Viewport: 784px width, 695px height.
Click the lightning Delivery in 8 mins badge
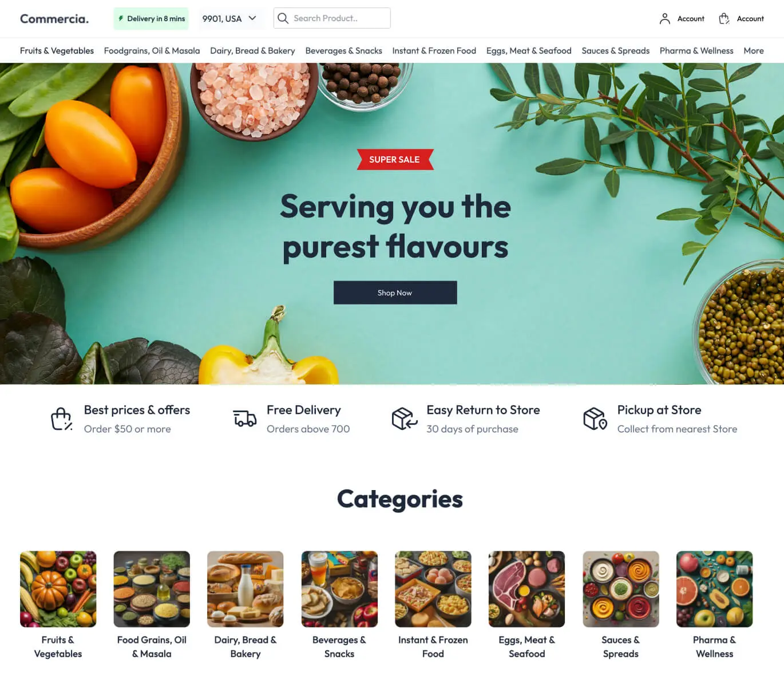click(151, 19)
